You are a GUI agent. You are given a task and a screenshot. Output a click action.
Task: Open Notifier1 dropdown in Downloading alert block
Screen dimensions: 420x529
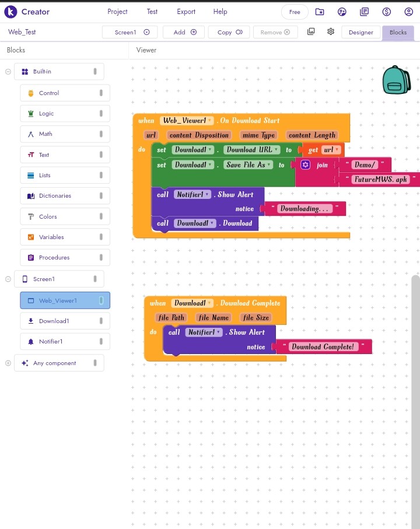point(192,194)
